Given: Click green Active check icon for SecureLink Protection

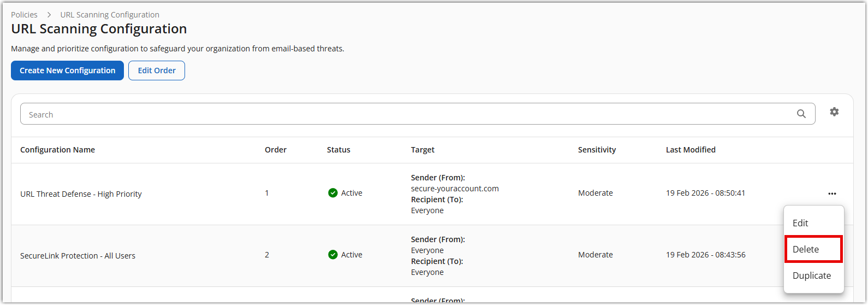Looking at the screenshot, I should click(332, 255).
